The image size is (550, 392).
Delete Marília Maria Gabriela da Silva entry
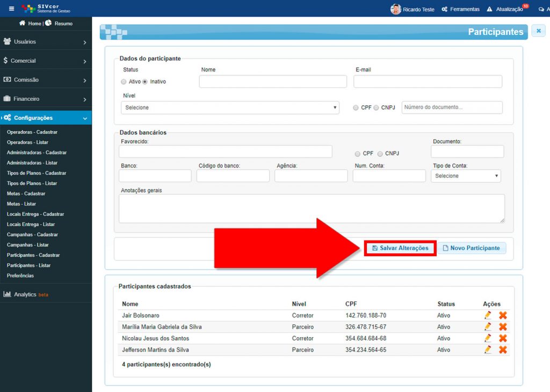(503, 327)
